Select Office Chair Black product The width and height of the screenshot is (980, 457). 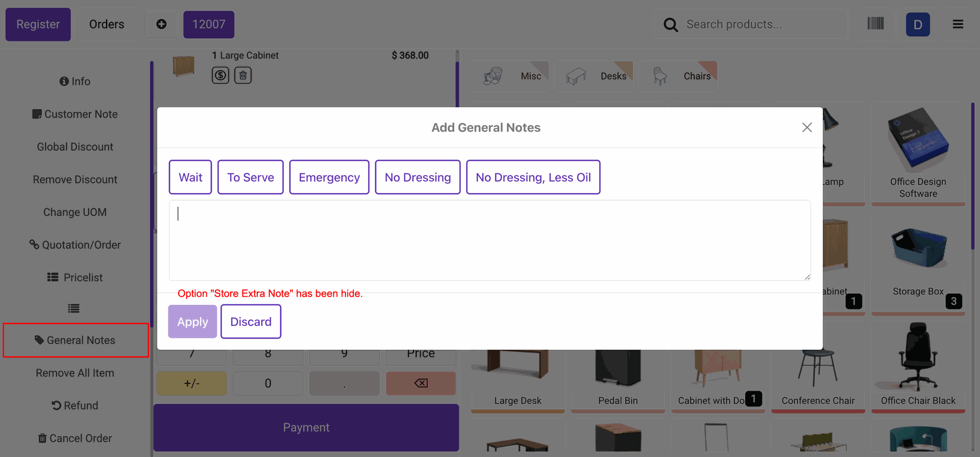click(918, 366)
